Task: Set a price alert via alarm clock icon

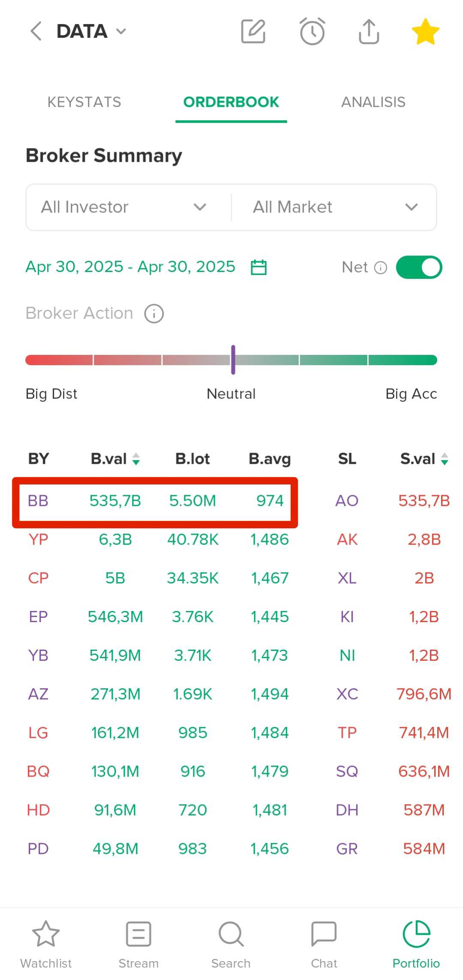Action: pos(312,31)
